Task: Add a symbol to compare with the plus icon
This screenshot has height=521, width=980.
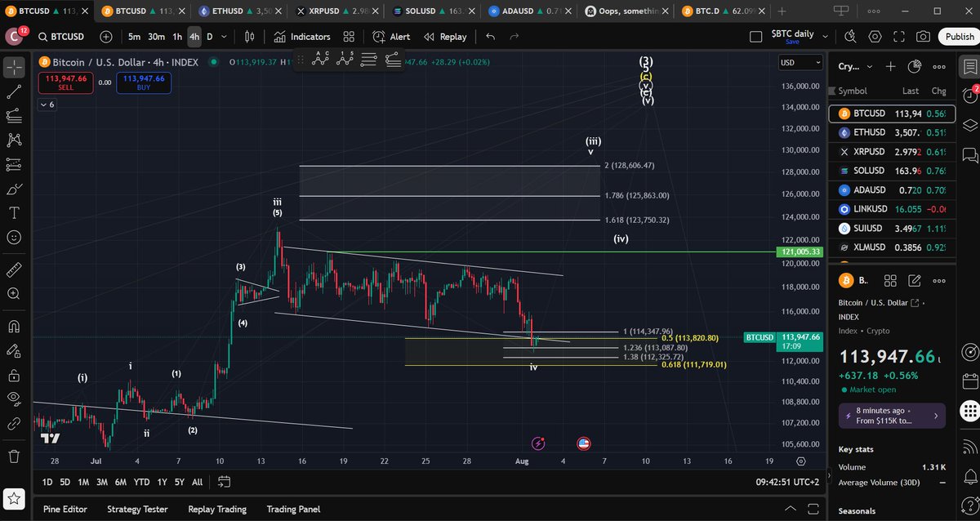Action: (107, 37)
